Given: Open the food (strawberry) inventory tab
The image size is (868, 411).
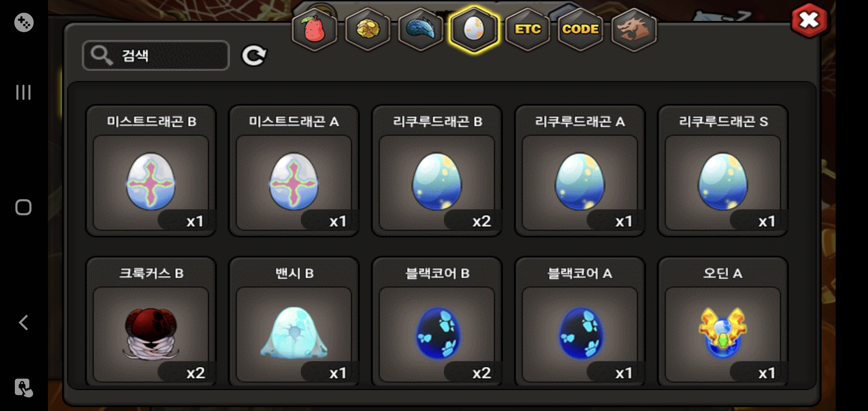Looking at the screenshot, I should coord(314,29).
